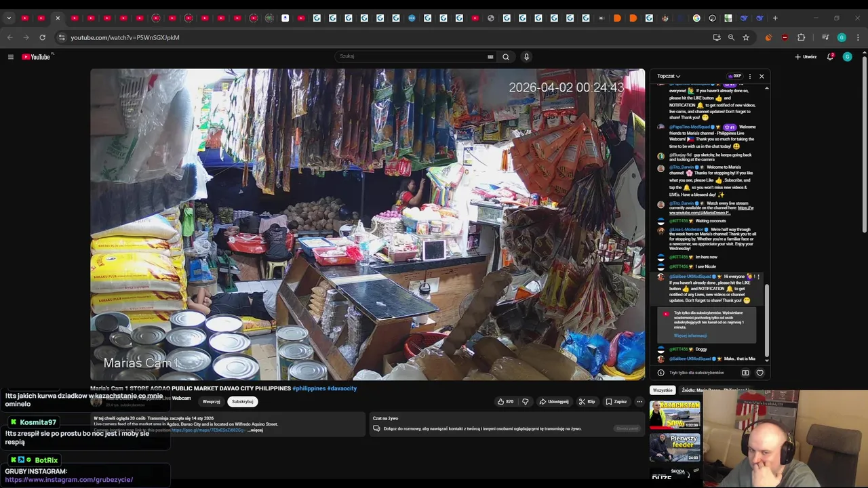Open the goo.gl maps link in description
Screen dimensions: 868x488
coord(208,430)
